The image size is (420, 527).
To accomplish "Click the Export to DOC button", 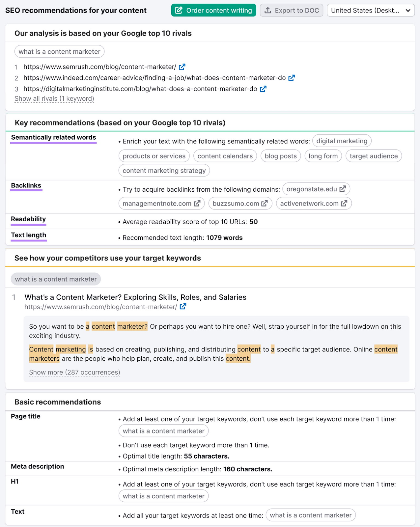I will 291,10.
